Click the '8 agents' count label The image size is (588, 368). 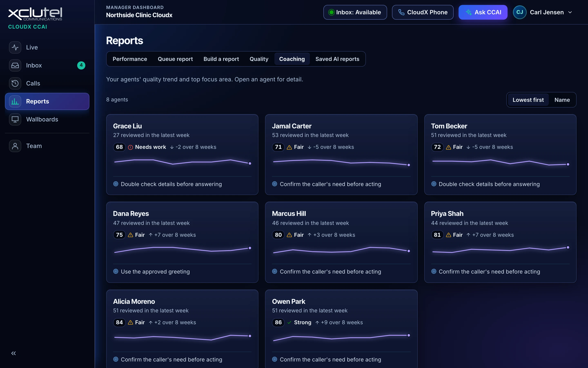(x=117, y=100)
